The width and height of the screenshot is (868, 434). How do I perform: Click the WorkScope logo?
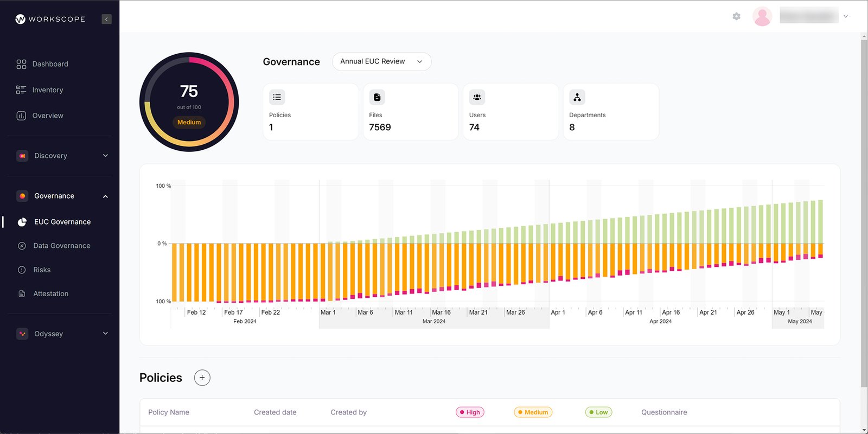coord(50,19)
